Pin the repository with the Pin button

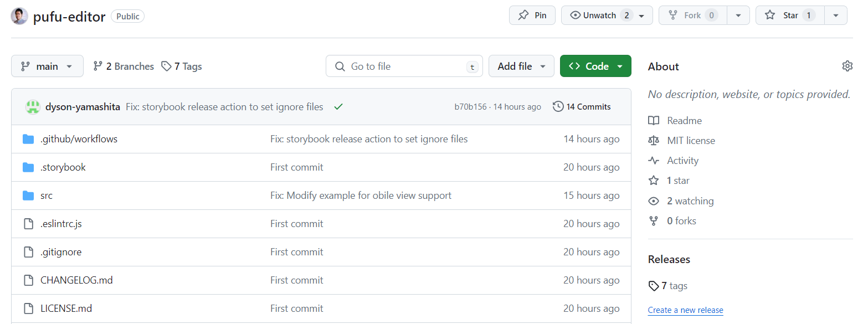[x=532, y=16]
